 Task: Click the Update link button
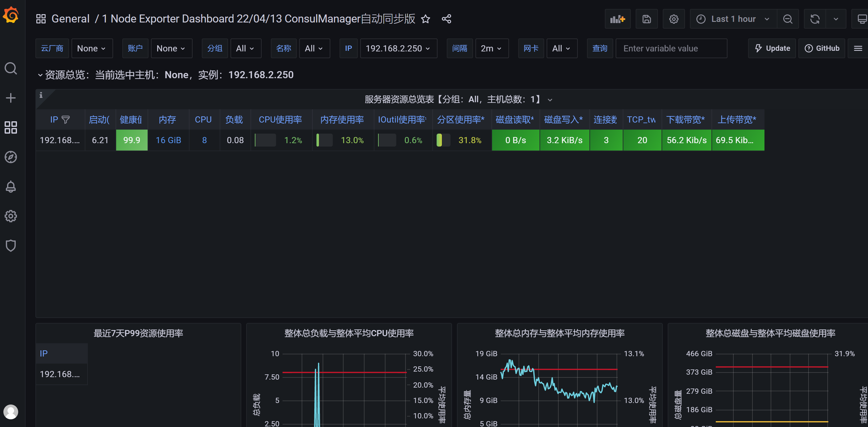[772, 49]
